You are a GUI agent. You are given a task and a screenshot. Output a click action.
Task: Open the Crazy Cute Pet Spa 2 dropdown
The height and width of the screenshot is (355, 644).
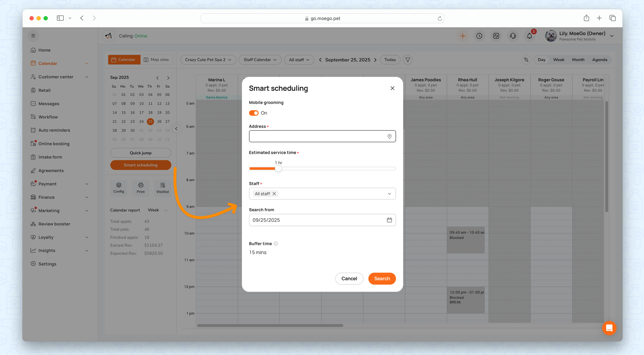click(208, 60)
